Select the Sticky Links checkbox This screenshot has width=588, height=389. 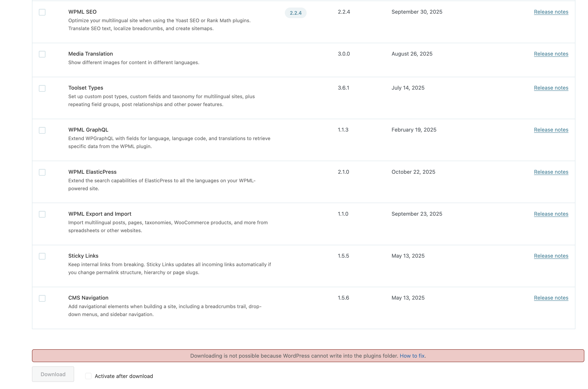(x=42, y=256)
